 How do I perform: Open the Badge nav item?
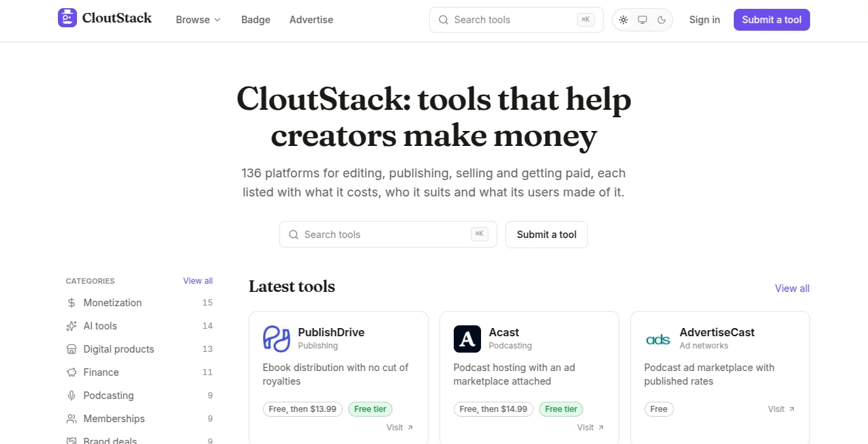coord(255,20)
